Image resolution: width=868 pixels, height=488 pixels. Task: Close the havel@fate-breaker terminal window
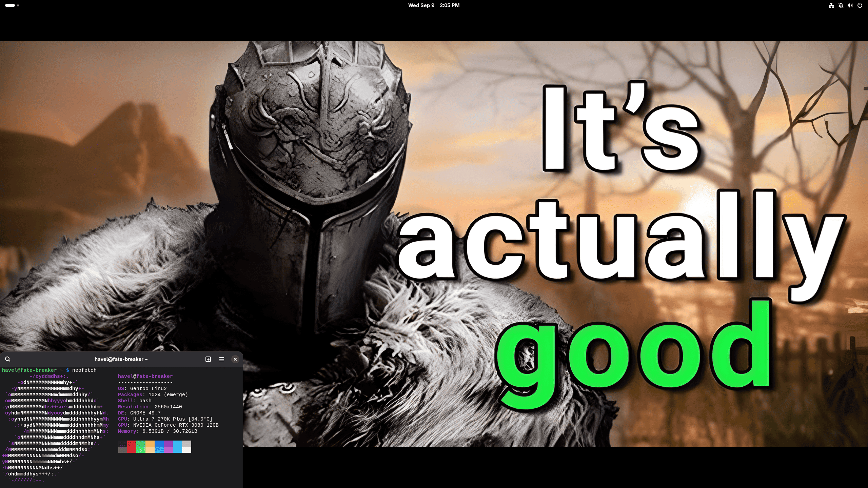(x=235, y=359)
